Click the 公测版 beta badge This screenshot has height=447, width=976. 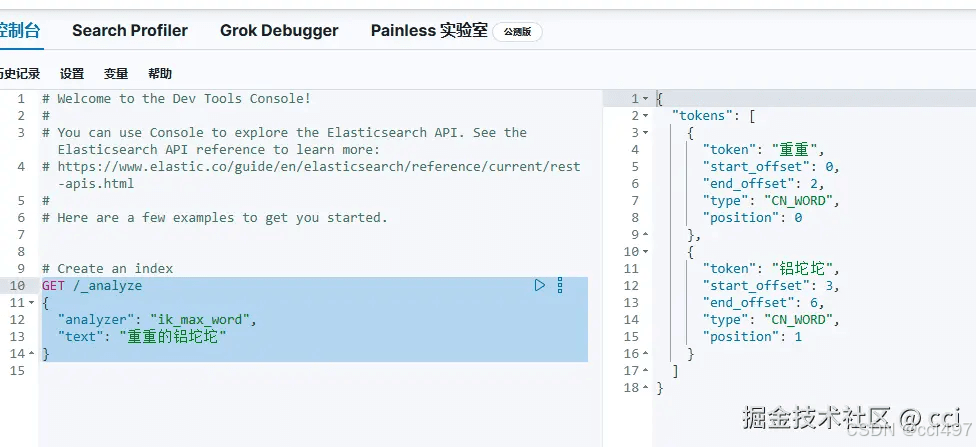[x=517, y=32]
